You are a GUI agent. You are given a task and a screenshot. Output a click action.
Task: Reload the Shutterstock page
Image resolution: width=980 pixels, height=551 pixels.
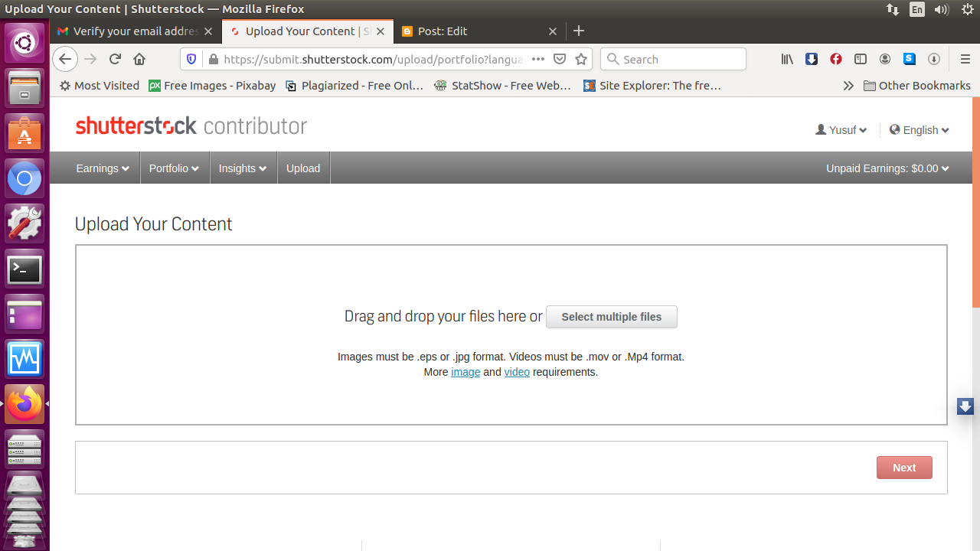(115, 59)
